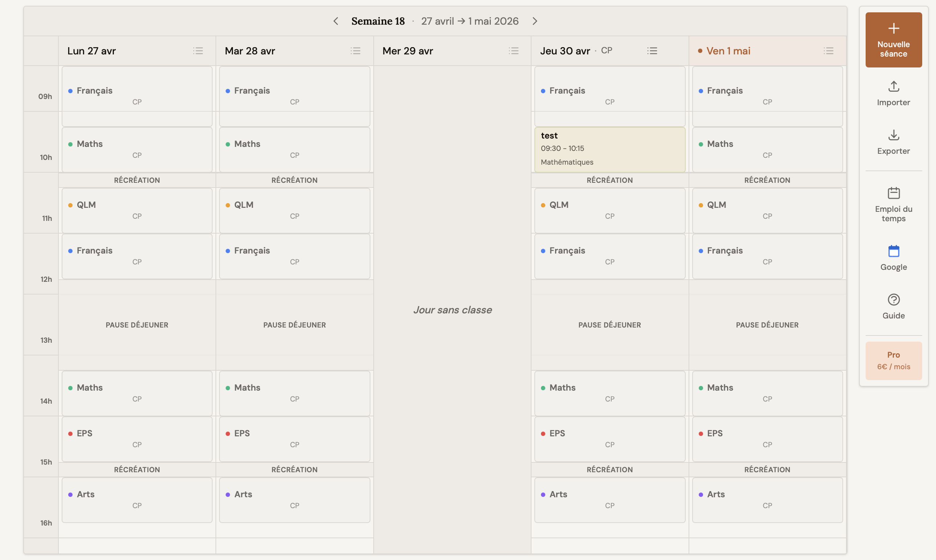936x560 pixels.
Task: Click date range 27 avril → 1 mai 2026
Action: coord(470,21)
